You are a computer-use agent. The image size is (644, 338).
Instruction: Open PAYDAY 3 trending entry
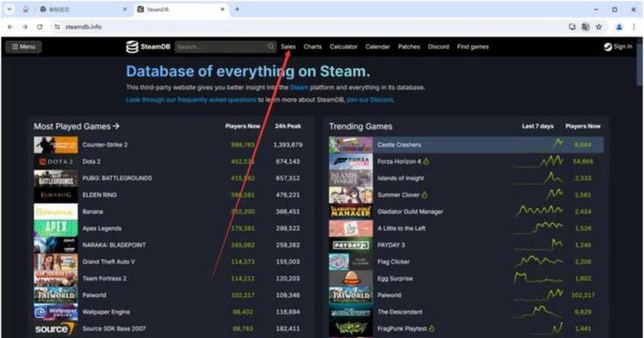click(391, 245)
